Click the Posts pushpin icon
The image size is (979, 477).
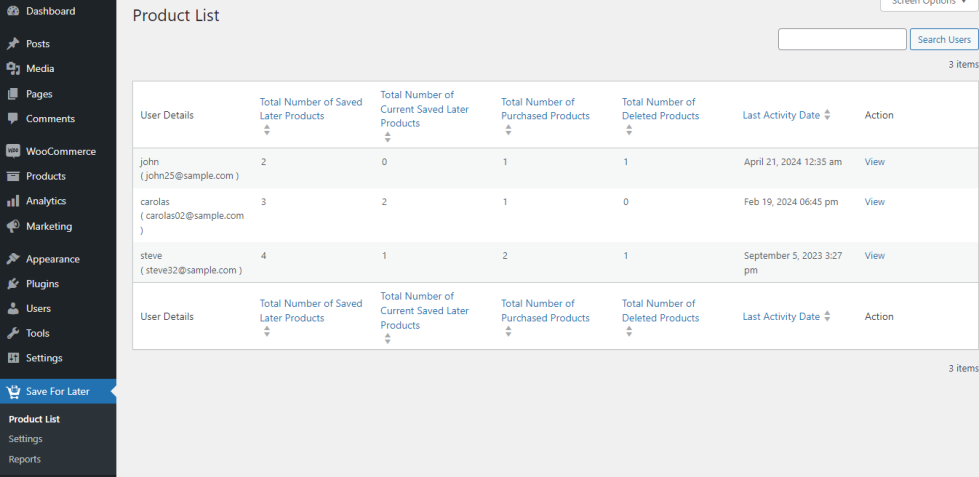click(x=13, y=44)
